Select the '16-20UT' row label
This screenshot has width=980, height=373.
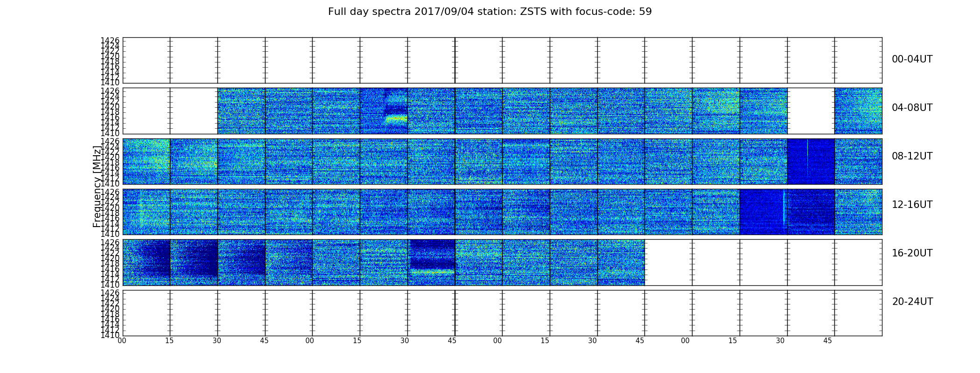[x=912, y=253]
